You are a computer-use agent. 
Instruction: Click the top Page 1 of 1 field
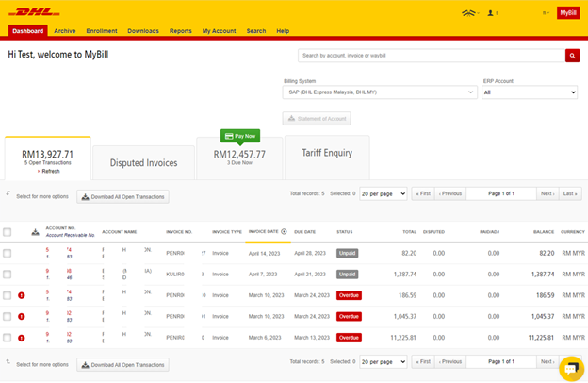501,193
